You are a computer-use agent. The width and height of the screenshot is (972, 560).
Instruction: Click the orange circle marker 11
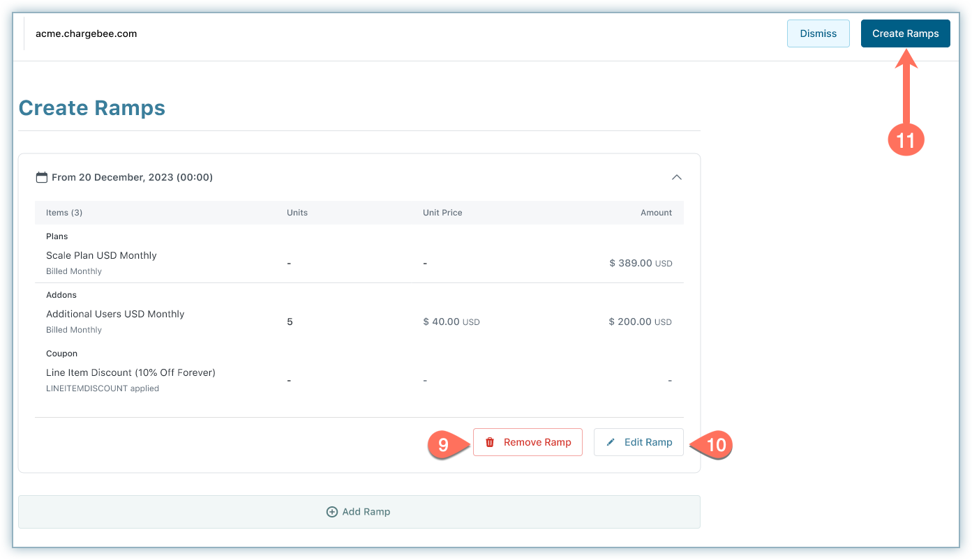(905, 140)
